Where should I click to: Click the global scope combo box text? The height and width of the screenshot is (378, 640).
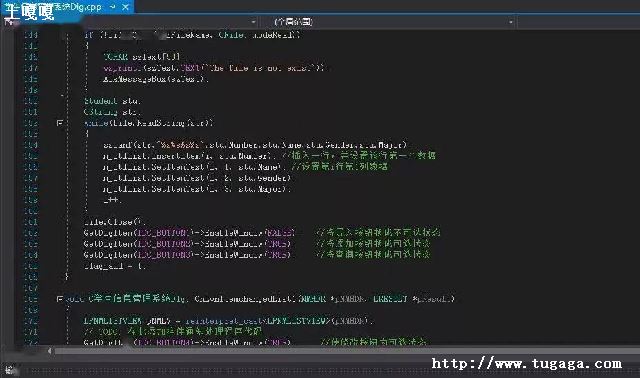coord(294,22)
